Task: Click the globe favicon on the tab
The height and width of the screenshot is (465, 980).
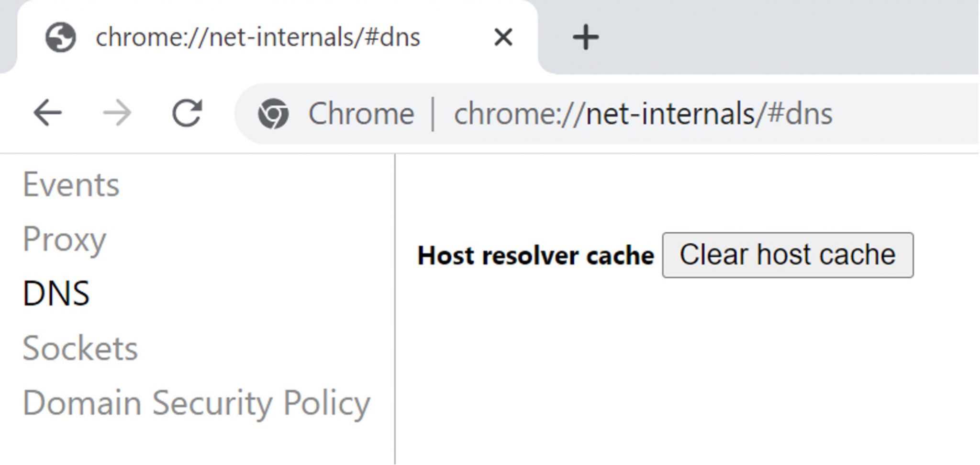Action: click(x=60, y=37)
